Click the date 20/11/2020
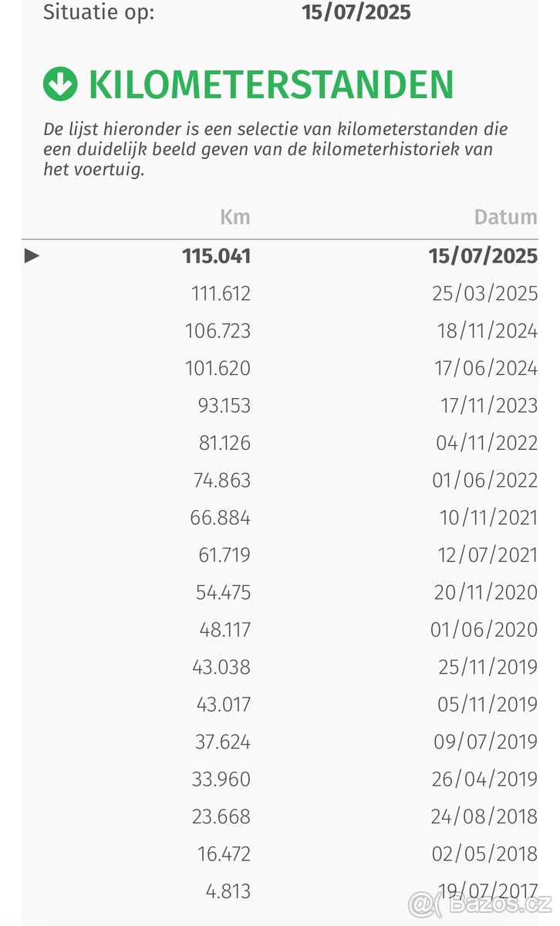 point(485,592)
